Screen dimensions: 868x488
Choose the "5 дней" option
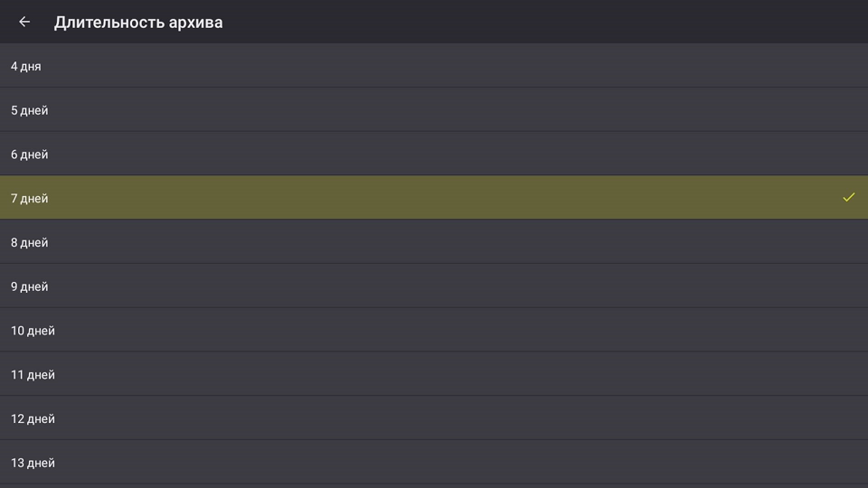(434, 110)
